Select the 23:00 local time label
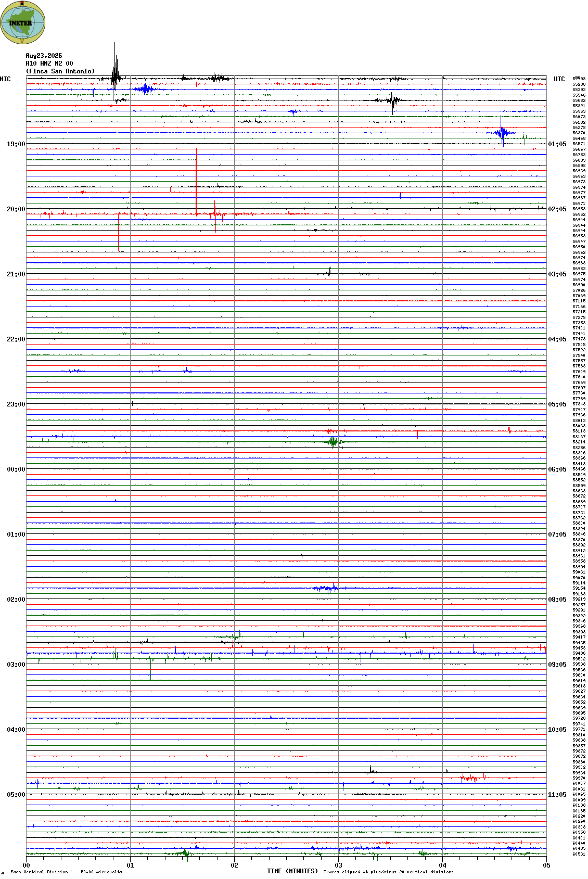The height and width of the screenshot is (879, 588). pyautogui.click(x=16, y=404)
